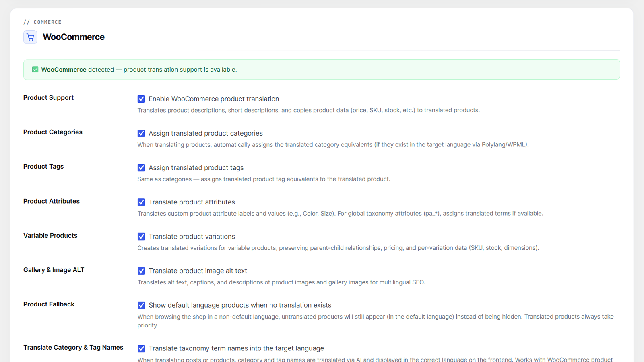Click the Translate Category & Tag Names title

[x=73, y=347]
